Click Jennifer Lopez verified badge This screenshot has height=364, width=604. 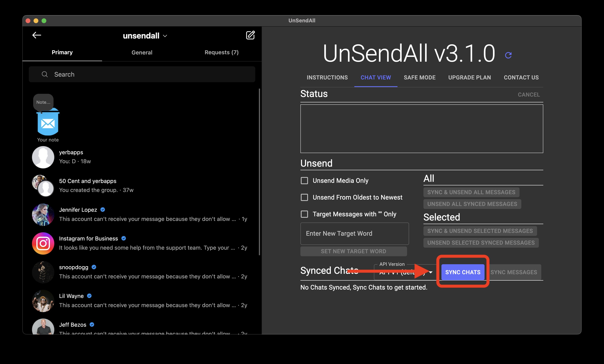point(103,210)
